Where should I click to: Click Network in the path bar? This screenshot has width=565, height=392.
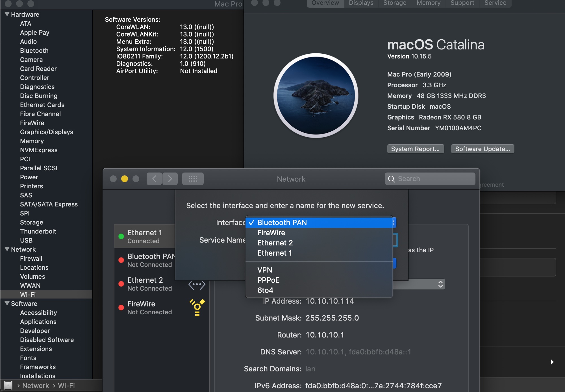36,386
